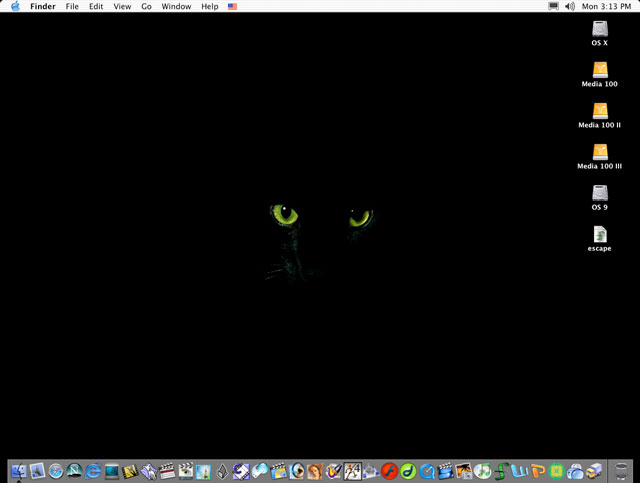Launch Dreamweaver from the Dock
The height and width of the screenshot is (483, 640).
click(408, 471)
